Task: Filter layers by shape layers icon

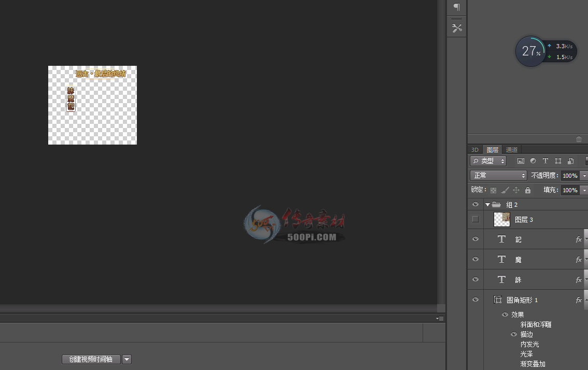Action: tap(558, 161)
